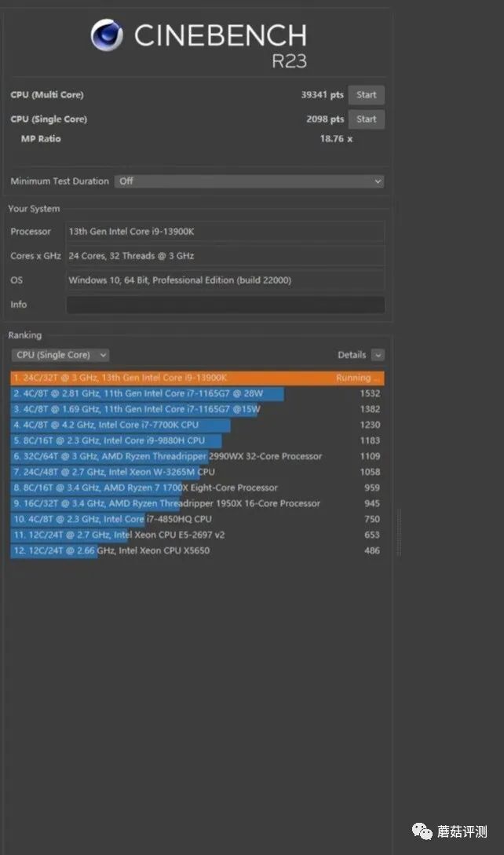
Task: Click the Processor field showing i9-13900K
Action: pyautogui.click(x=225, y=232)
